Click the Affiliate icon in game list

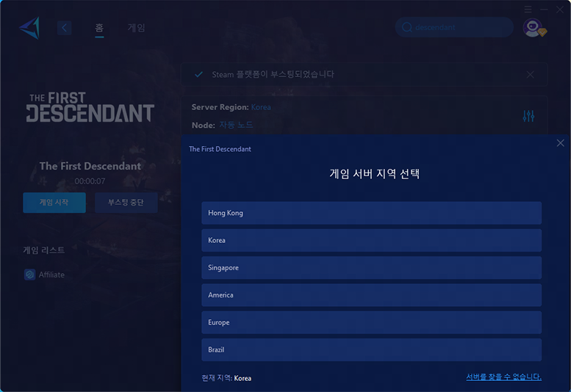(x=29, y=275)
